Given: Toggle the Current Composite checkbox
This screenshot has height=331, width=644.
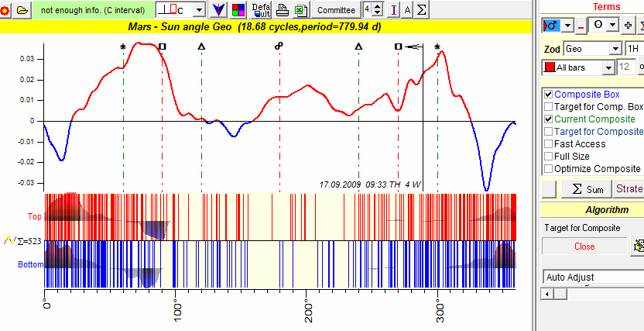Looking at the screenshot, I should coord(548,119).
